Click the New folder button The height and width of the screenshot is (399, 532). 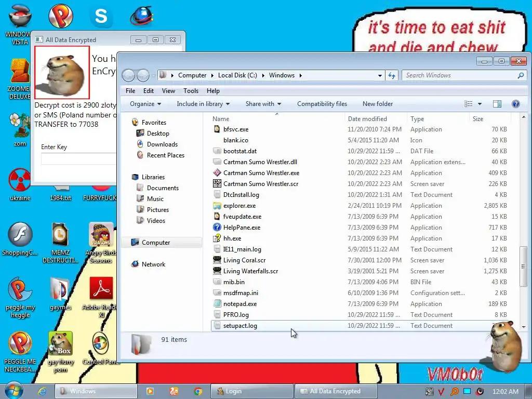(378, 104)
